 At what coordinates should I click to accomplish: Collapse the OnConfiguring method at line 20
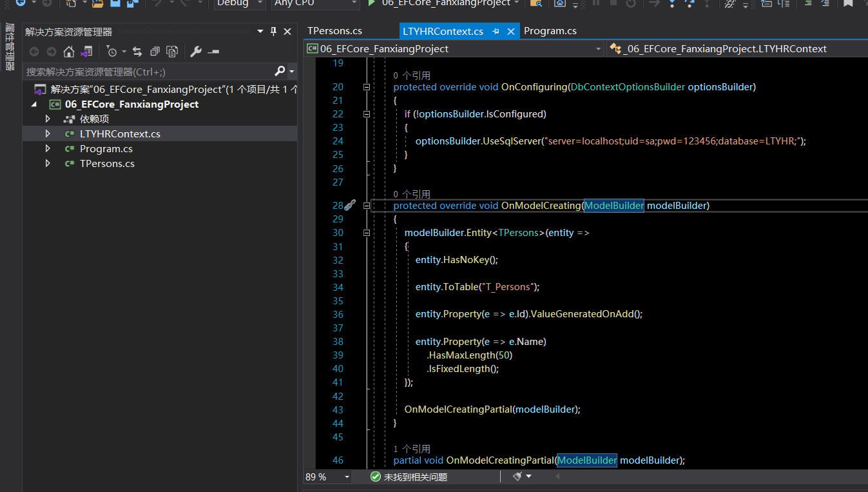[367, 86]
